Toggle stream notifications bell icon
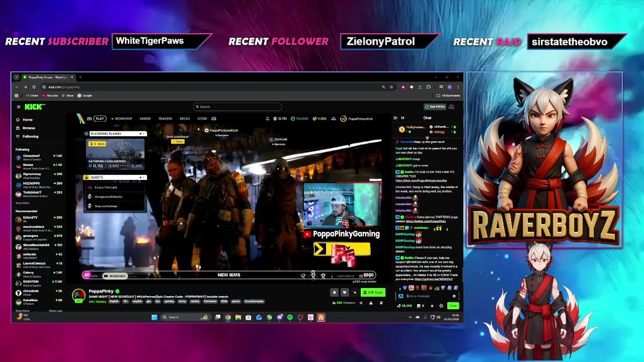This screenshot has height=362, width=644. click(334, 293)
